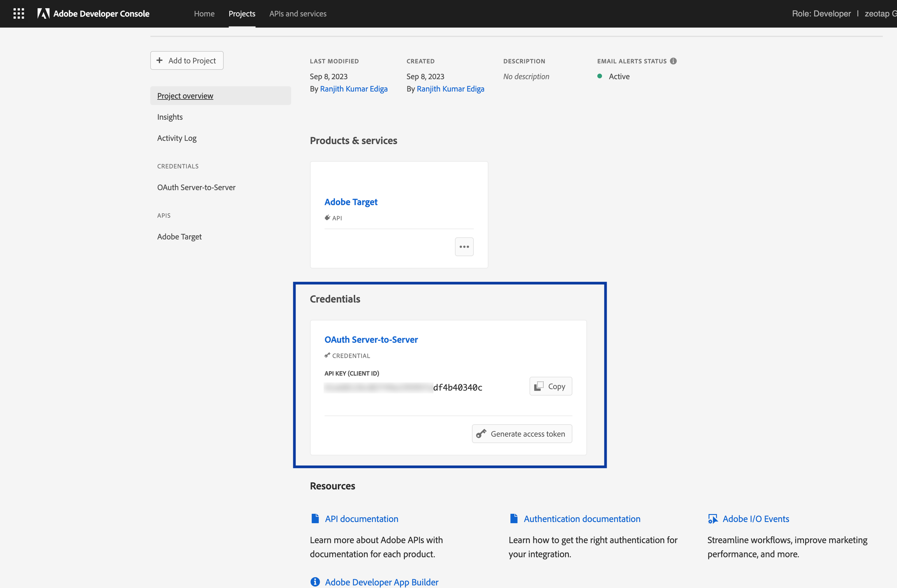Open APIs and services tab

(x=298, y=14)
